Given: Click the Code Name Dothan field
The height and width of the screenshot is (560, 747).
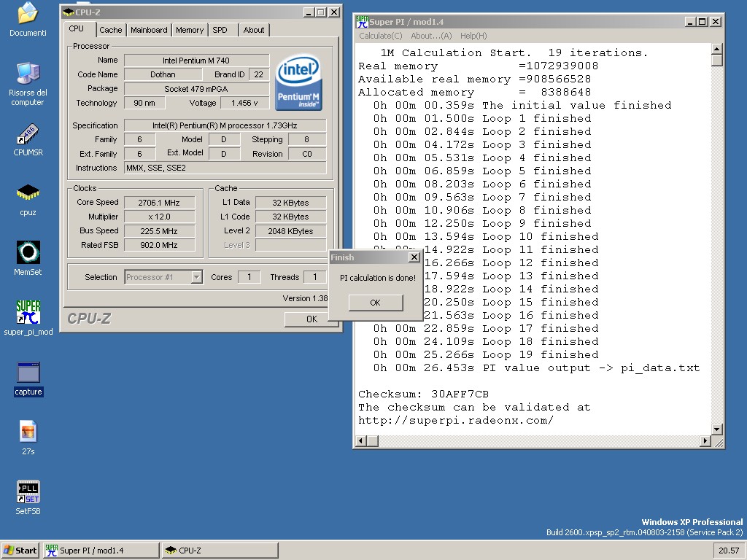Looking at the screenshot, I should coord(163,74).
